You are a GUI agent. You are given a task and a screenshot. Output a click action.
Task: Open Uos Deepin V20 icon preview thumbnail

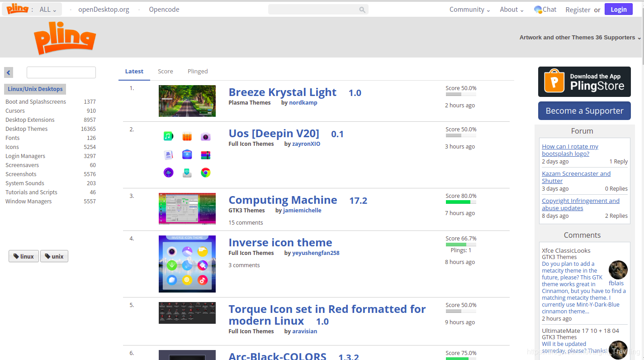pos(187,154)
